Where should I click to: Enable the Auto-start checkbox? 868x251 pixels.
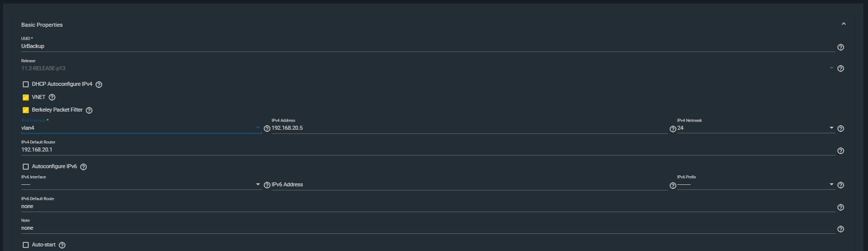click(x=26, y=245)
